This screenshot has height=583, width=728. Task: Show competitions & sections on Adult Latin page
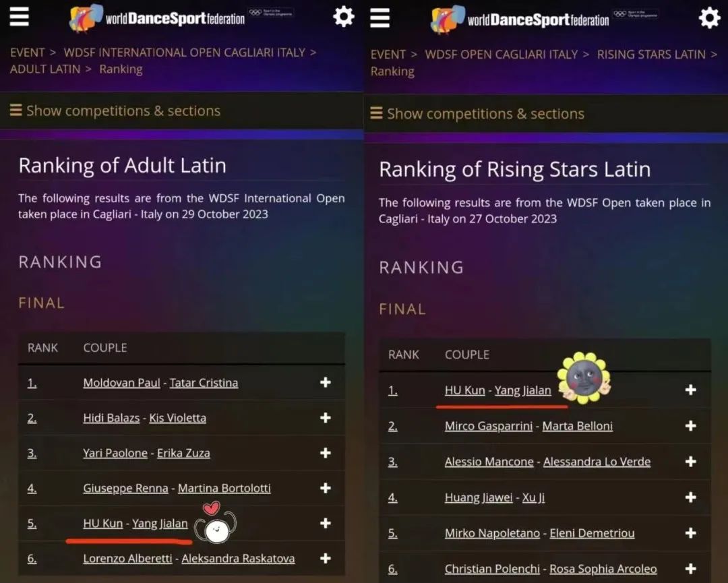(x=115, y=111)
